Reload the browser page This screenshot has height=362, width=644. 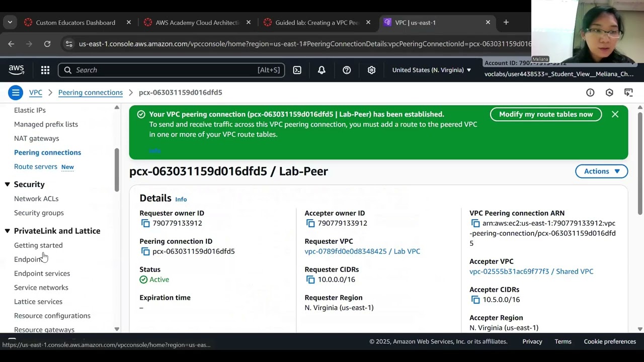pos(47,44)
